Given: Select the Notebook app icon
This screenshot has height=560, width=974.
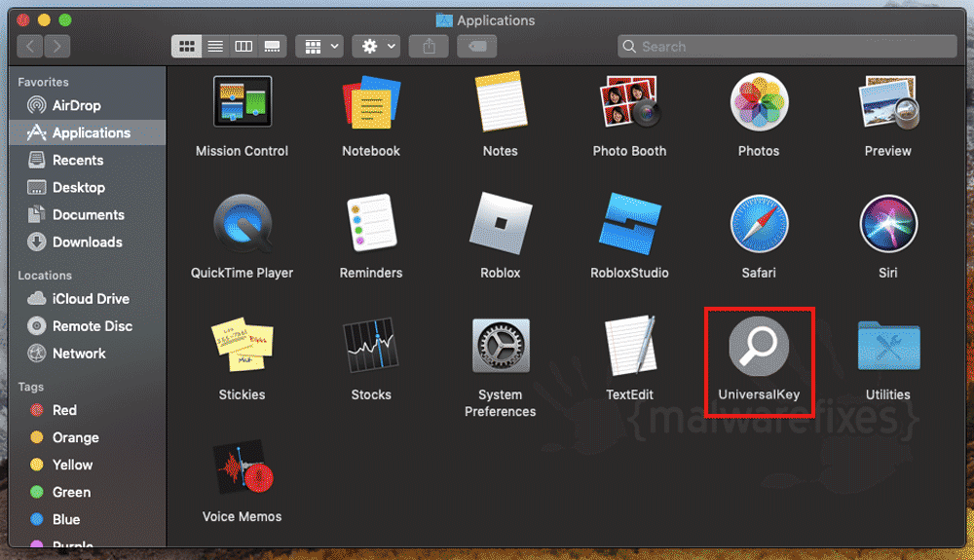Looking at the screenshot, I should pos(371,102).
